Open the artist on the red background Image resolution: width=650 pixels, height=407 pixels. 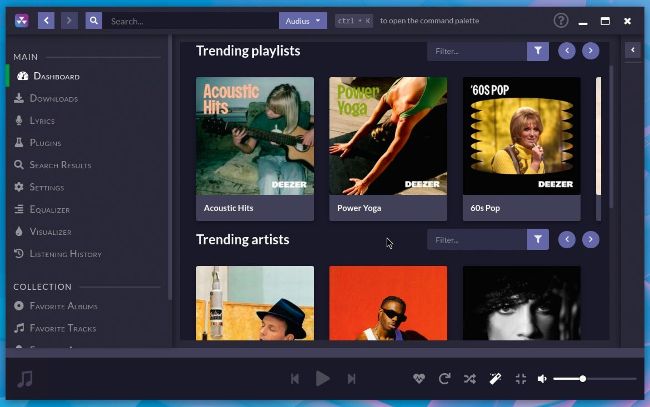[x=388, y=303]
